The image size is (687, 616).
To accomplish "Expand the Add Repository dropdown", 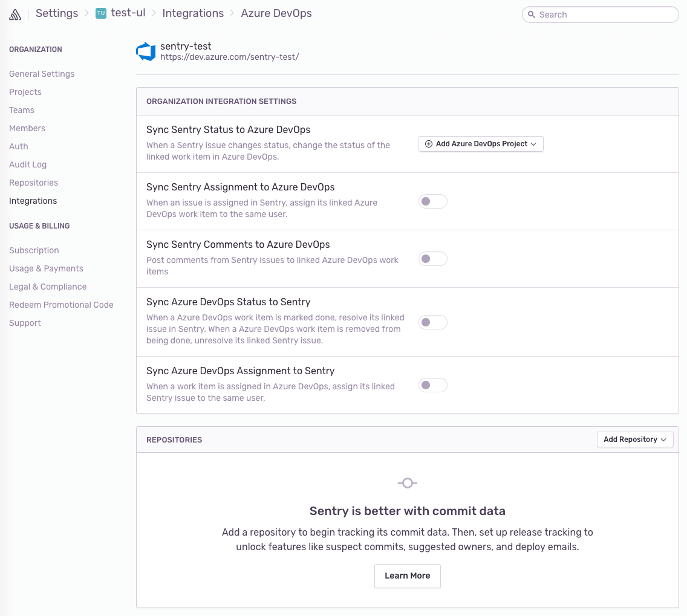I will click(635, 439).
